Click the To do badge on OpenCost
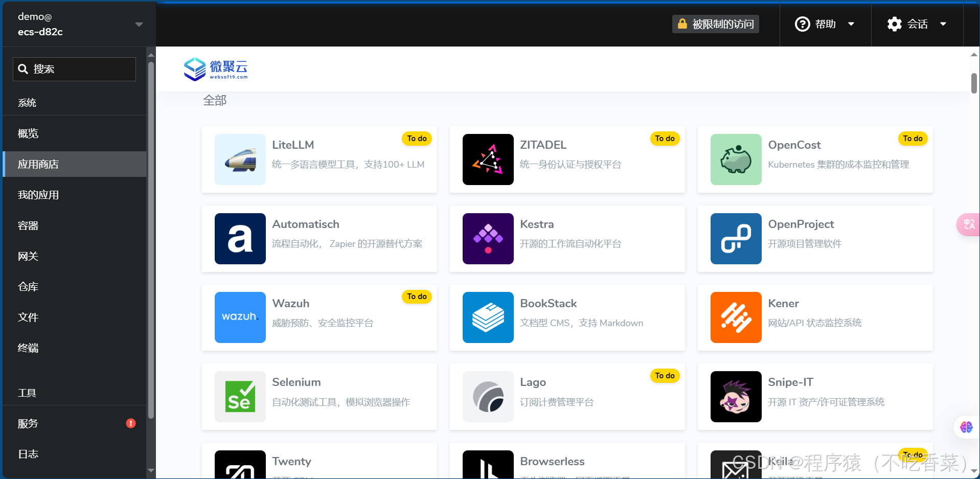The width and height of the screenshot is (980, 479). click(x=913, y=139)
